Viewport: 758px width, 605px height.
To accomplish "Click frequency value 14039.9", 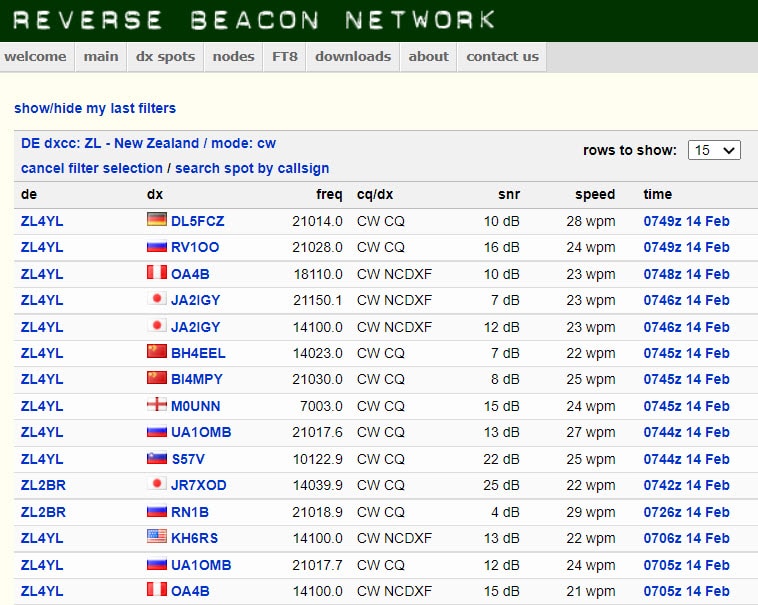I will 318,485.
